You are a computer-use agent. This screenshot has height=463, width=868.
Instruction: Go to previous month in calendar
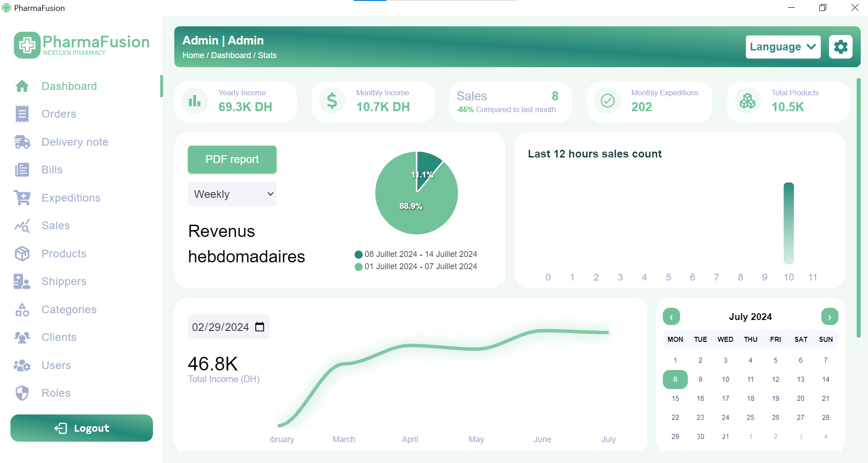[x=671, y=317]
